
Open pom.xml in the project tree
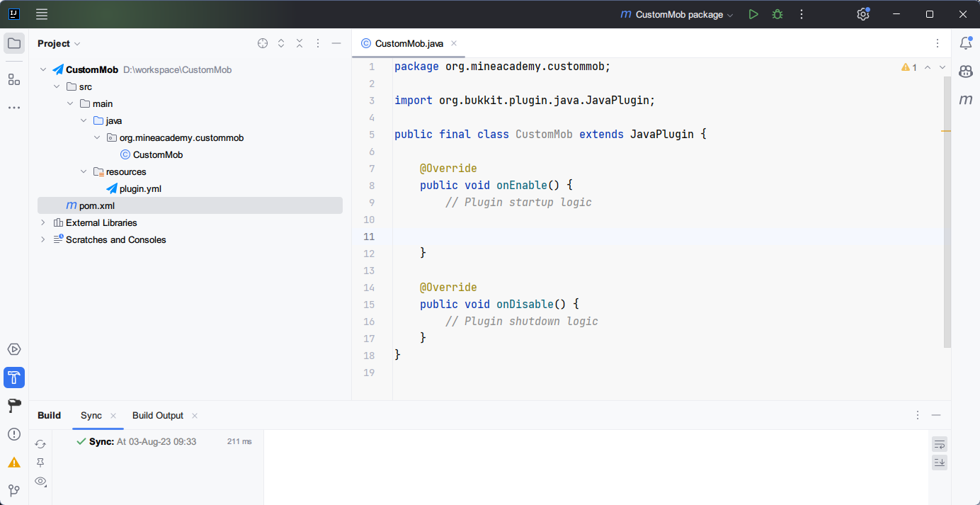coord(96,206)
